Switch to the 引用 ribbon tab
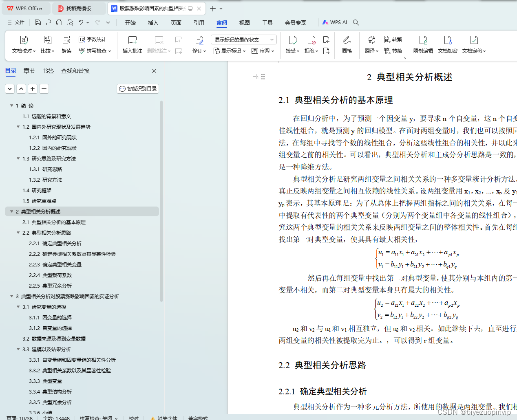This screenshot has width=517, height=420. click(x=199, y=23)
